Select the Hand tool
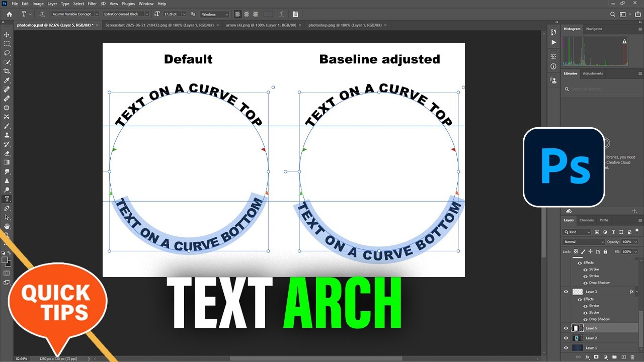Image resolution: width=644 pixels, height=362 pixels. 7,227
